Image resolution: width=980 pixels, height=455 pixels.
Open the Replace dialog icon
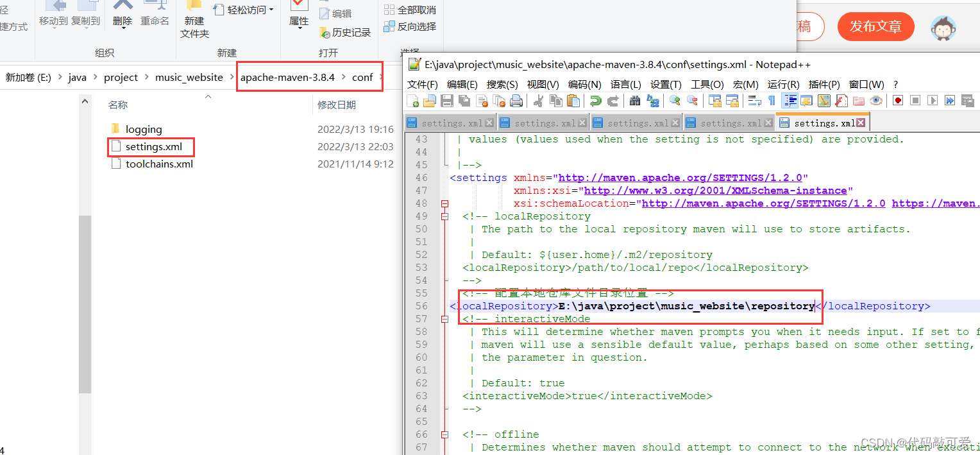[653, 101]
